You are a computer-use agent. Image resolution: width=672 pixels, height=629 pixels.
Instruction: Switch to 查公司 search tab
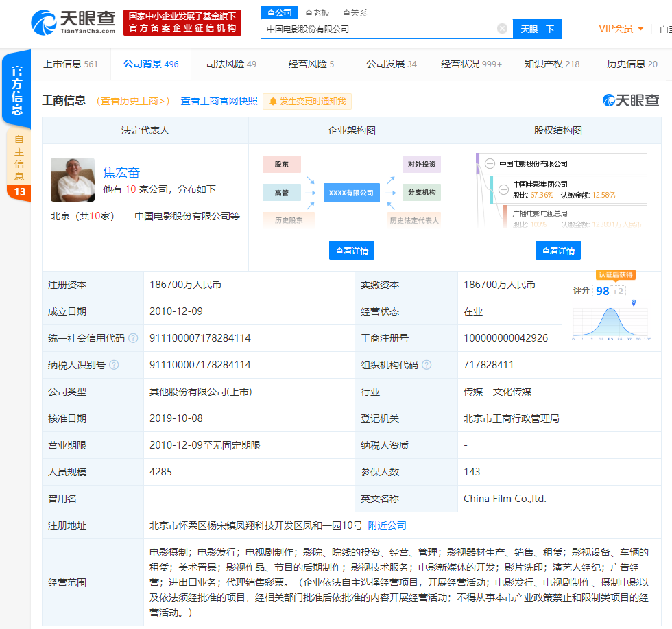279,13
